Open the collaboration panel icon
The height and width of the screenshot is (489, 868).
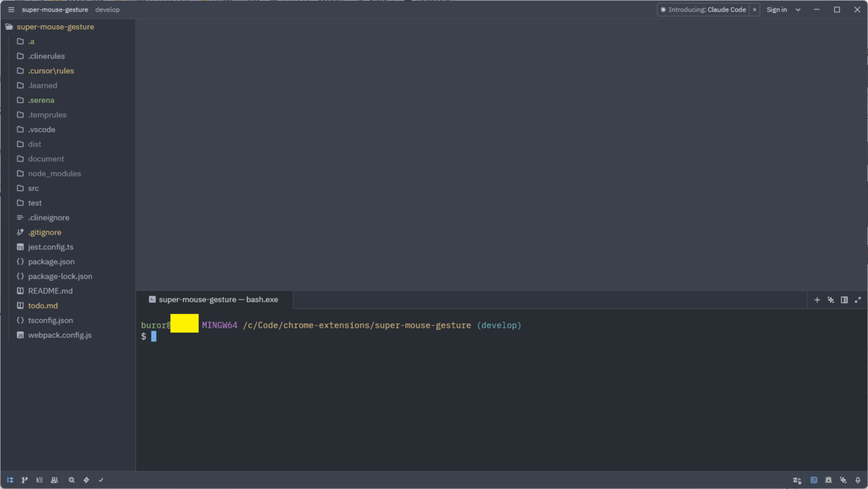(54, 480)
